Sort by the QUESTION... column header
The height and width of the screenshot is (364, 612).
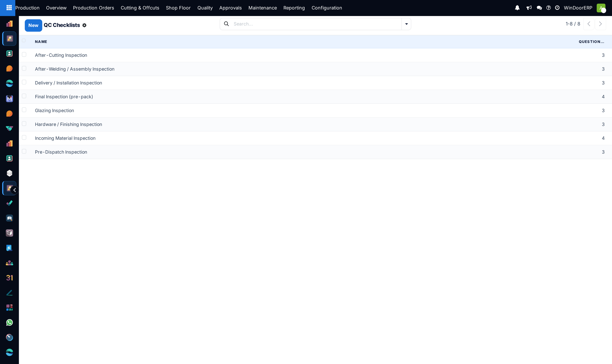pyautogui.click(x=591, y=42)
